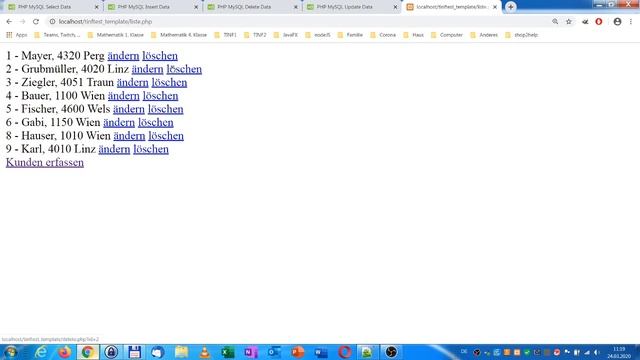Open the Haus bookmark folder

click(x=413, y=35)
